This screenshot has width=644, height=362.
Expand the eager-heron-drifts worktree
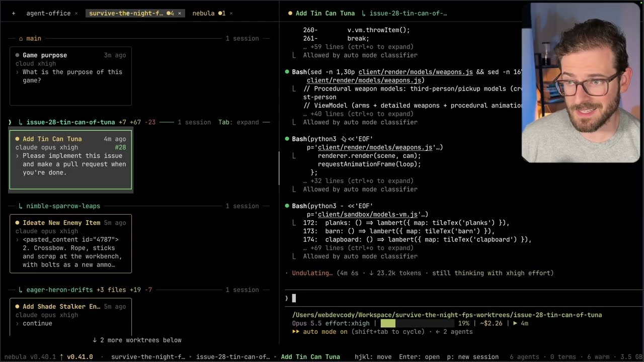(59, 290)
